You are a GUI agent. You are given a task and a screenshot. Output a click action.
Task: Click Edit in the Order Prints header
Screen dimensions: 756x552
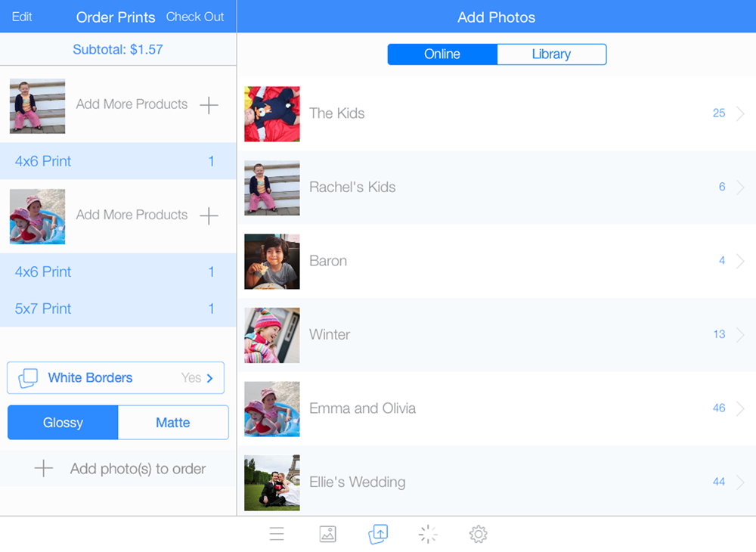(x=22, y=17)
